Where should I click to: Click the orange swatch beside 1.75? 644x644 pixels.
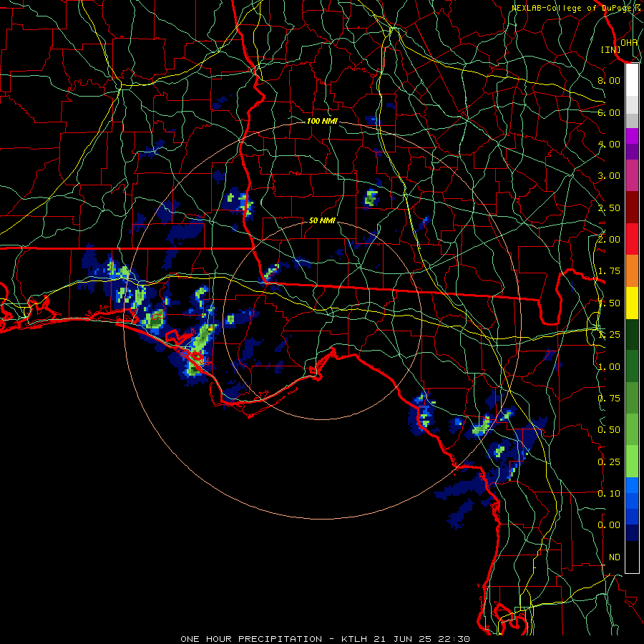pyautogui.click(x=632, y=271)
